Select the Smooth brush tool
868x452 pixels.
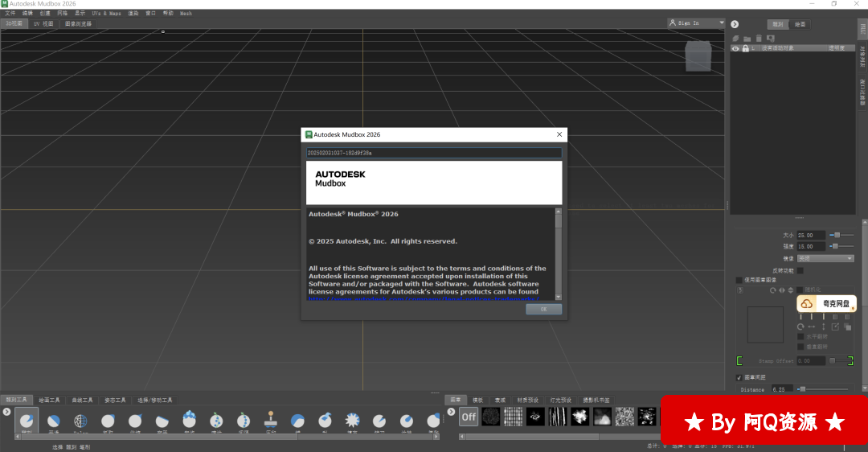point(54,421)
